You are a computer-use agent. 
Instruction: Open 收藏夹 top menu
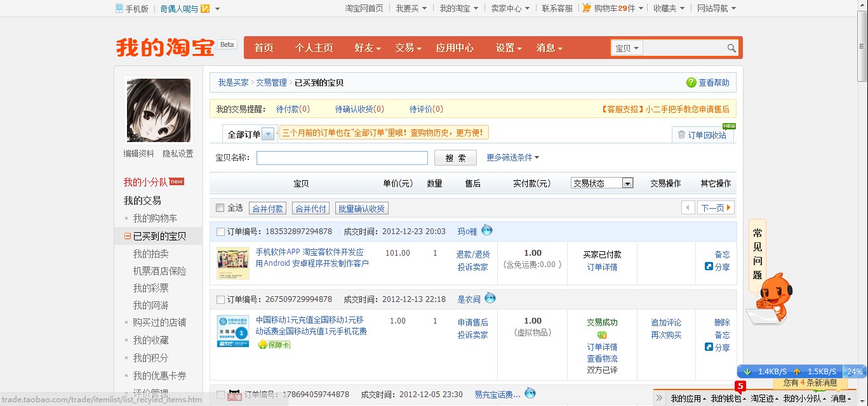coord(669,8)
